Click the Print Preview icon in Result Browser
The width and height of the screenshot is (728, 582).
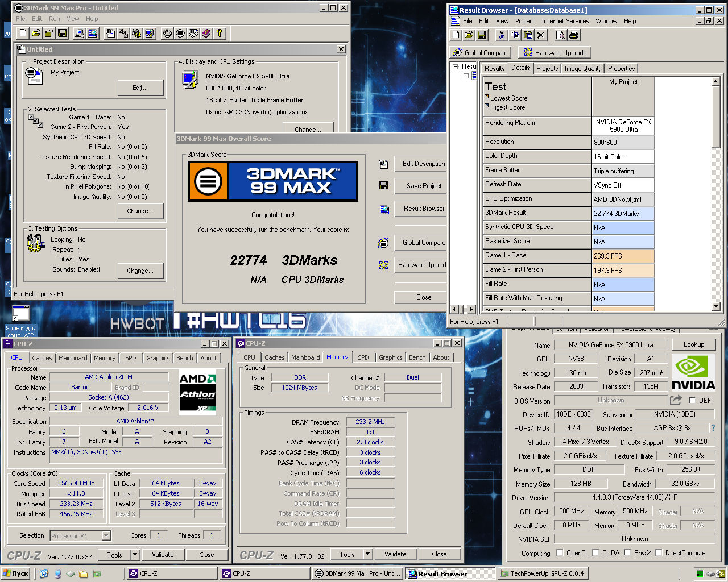pos(561,35)
